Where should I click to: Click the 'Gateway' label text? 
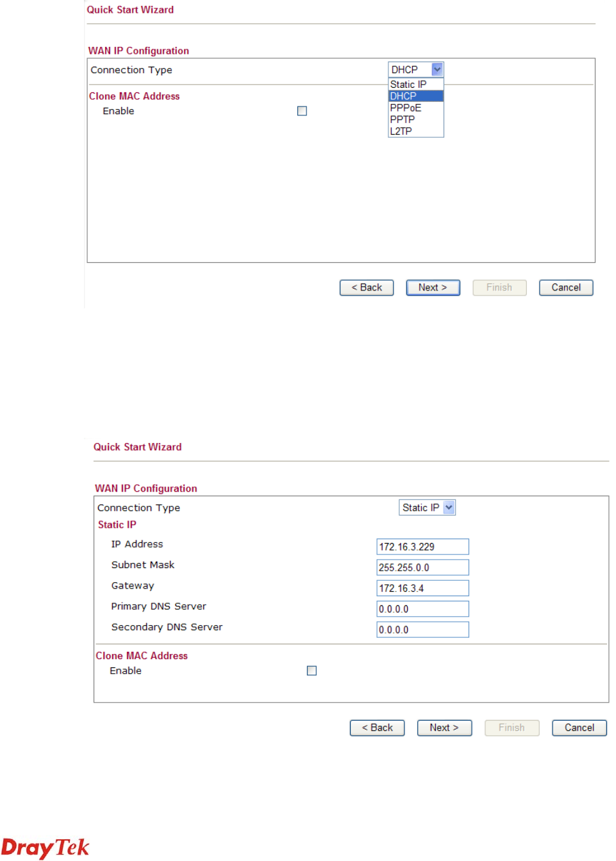point(132,586)
